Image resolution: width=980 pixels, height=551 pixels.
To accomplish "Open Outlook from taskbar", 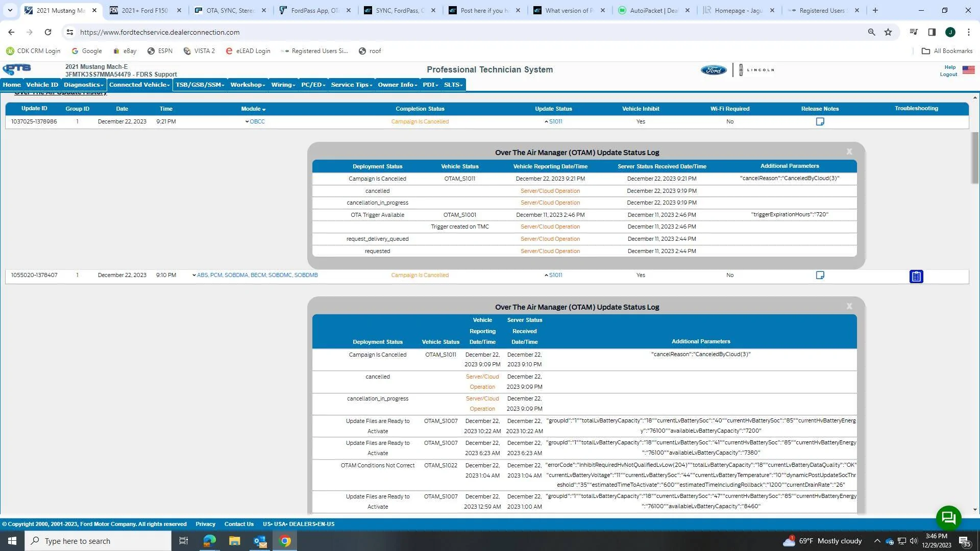I will [x=260, y=541].
